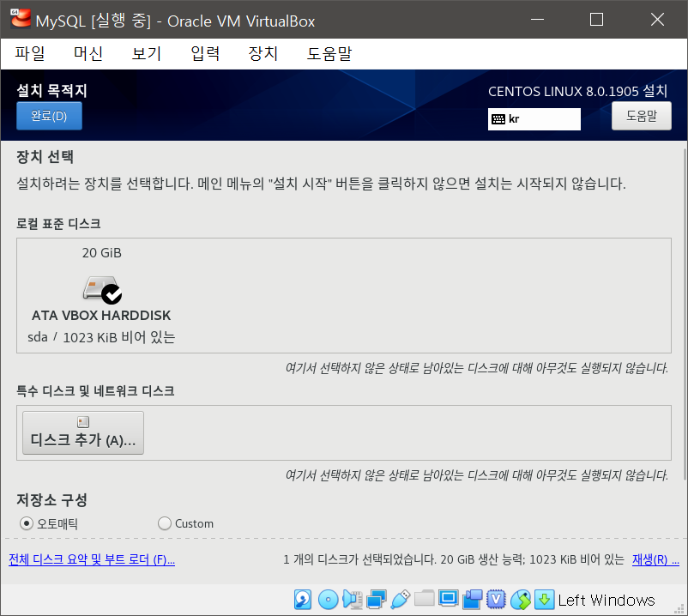The image size is (688, 616).
Task: Open the 보기 menu
Action: click(147, 53)
